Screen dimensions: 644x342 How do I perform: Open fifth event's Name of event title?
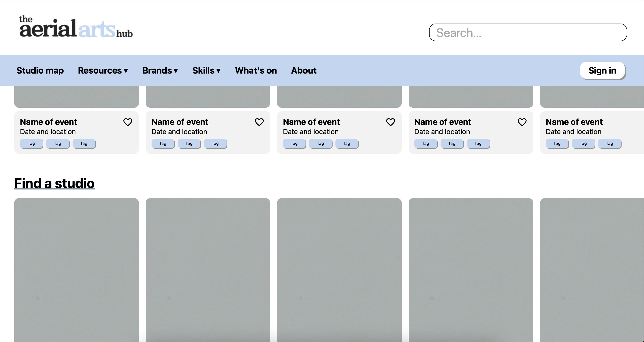pyautogui.click(x=574, y=122)
